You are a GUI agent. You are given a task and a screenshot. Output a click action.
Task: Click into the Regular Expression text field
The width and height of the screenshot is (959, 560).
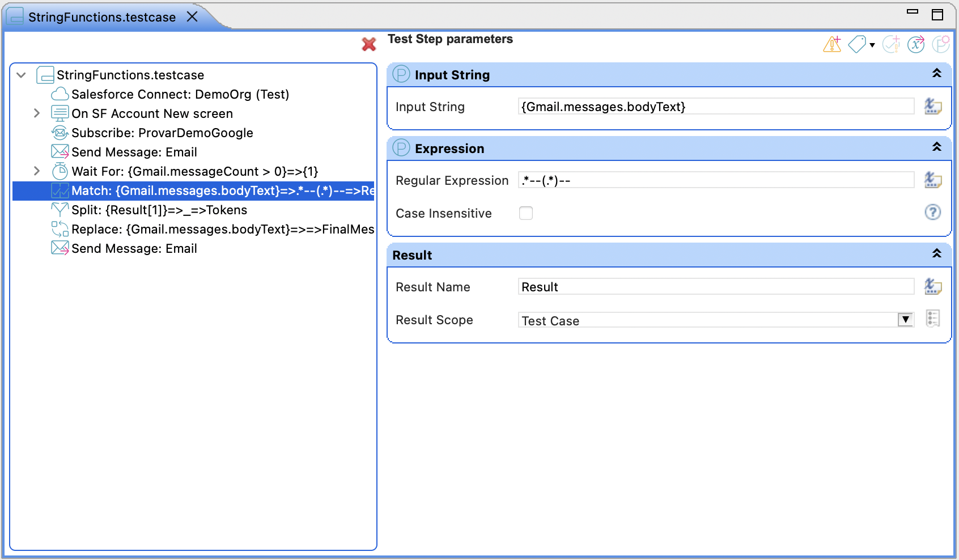coord(715,181)
